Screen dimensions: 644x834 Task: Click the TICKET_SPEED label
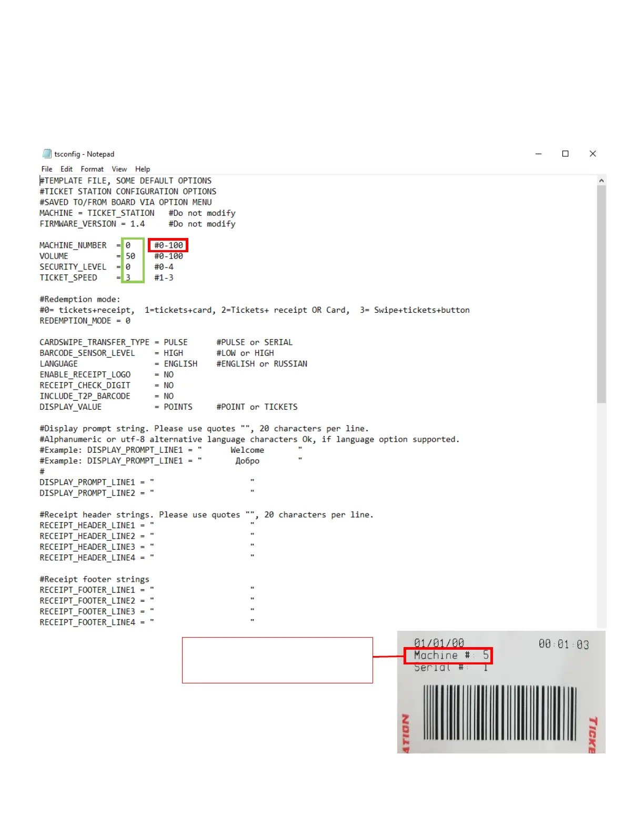pos(68,277)
